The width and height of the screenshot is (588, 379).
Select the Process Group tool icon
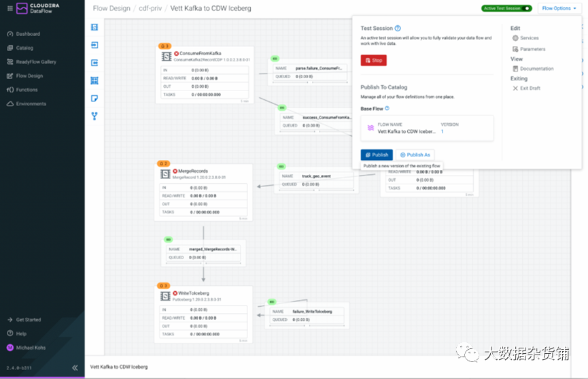click(x=94, y=80)
